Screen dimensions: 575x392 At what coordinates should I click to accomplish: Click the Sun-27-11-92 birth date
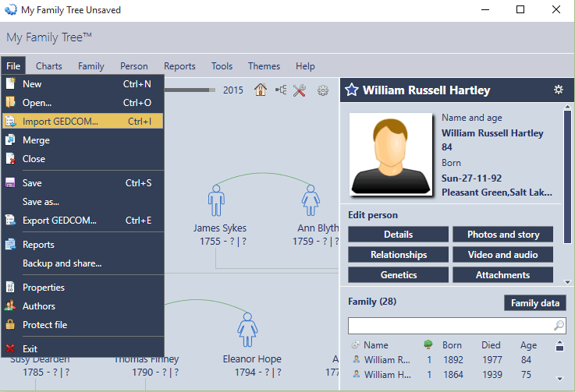(x=471, y=178)
